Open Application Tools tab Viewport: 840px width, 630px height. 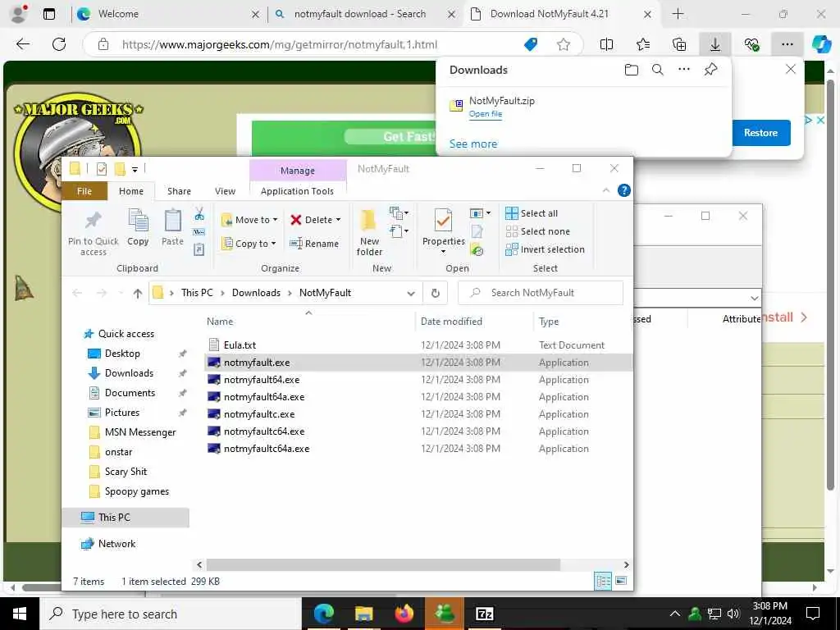click(297, 191)
